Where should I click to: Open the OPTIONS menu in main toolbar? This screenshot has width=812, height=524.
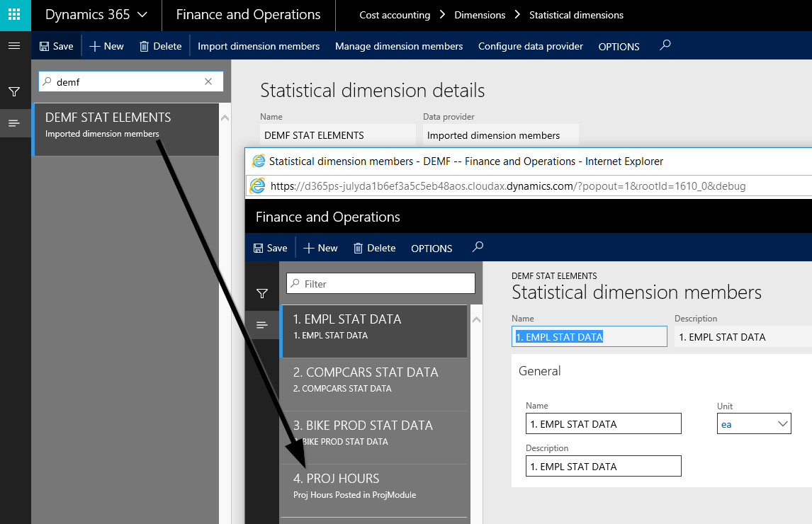click(x=619, y=47)
